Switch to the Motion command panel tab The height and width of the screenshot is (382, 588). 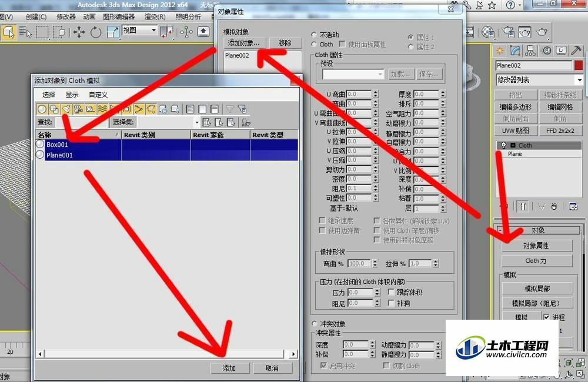(546, 51)
